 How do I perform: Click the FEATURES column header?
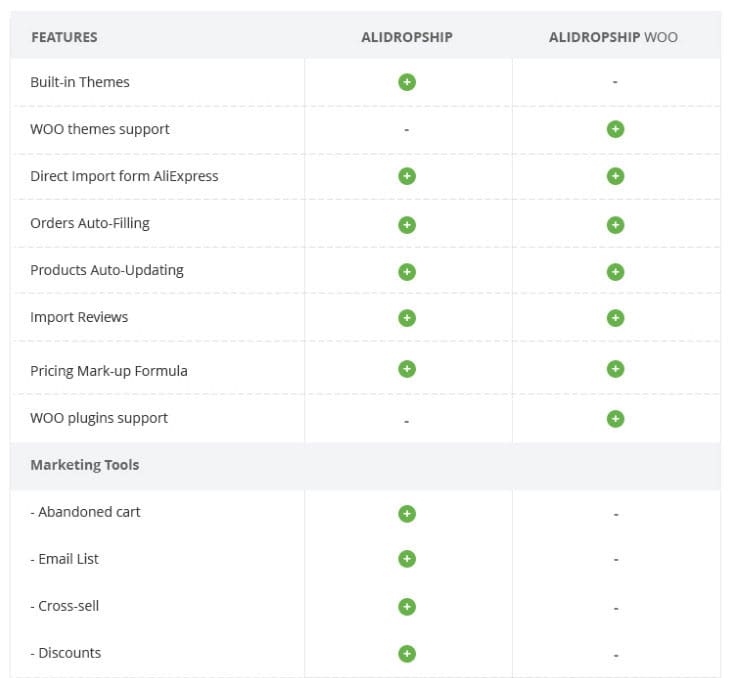point(64,37)
